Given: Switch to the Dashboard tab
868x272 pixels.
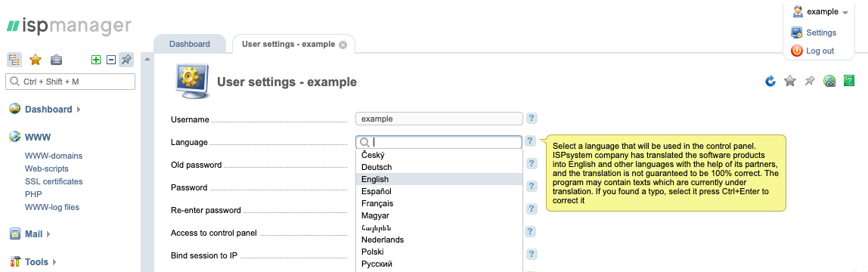Looking at the screenshot, I should pos(189,44).
